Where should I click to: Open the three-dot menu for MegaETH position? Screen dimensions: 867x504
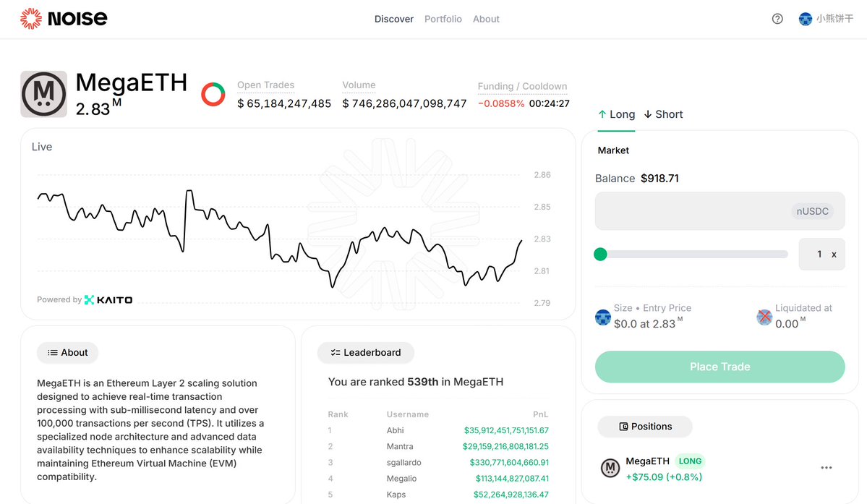[x=826, y=468]
